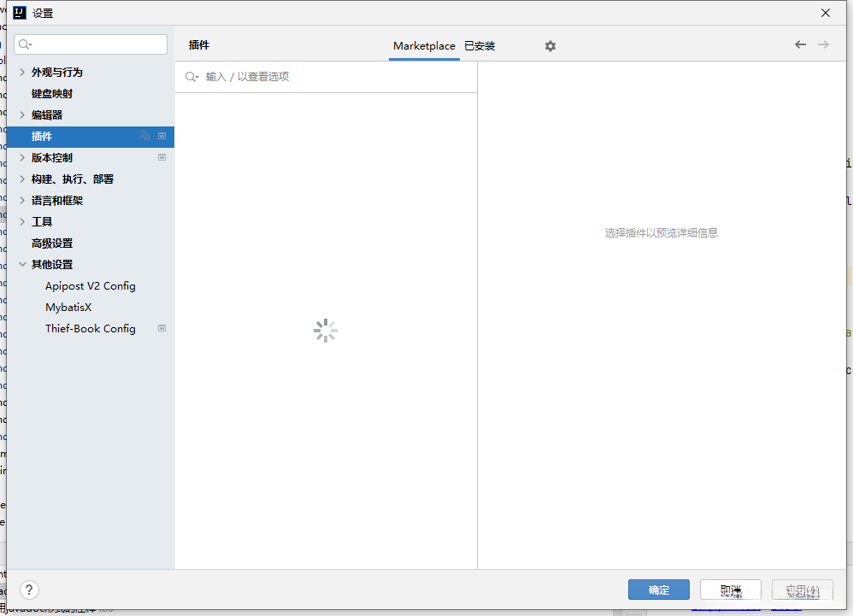
Task: Open help via the question mark icon
Action: click(x=28, y=590)
